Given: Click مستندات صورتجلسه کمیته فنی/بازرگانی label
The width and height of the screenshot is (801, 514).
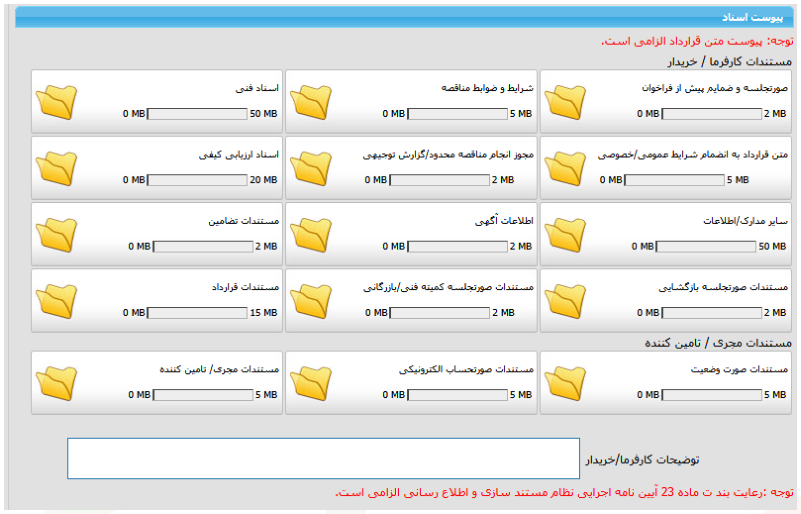Looking at the screenshot, I should tap(448, 287).
